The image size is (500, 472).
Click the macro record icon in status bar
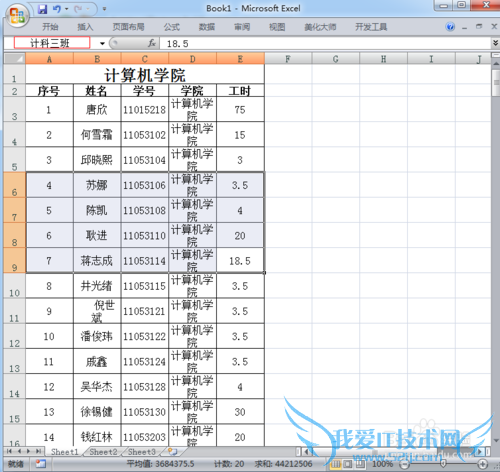tap(41, 464)
